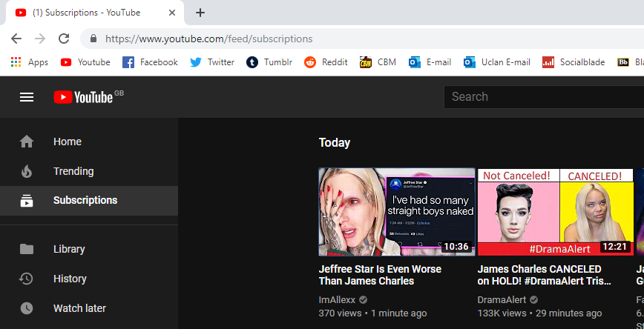Screen dimensions: 644x329
Task: Click the History clock-arrow icon
Action: pyautogui.click(x=26, y=279)
